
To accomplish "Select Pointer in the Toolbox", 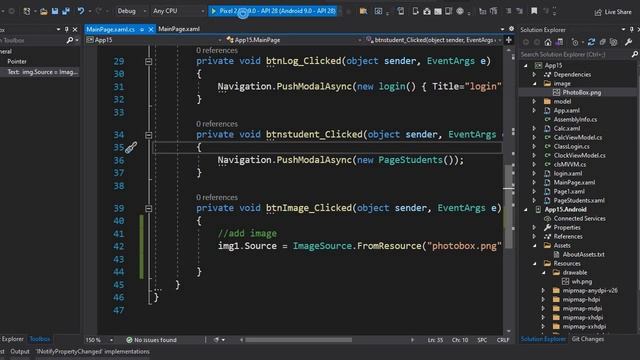I will point(17,62).
